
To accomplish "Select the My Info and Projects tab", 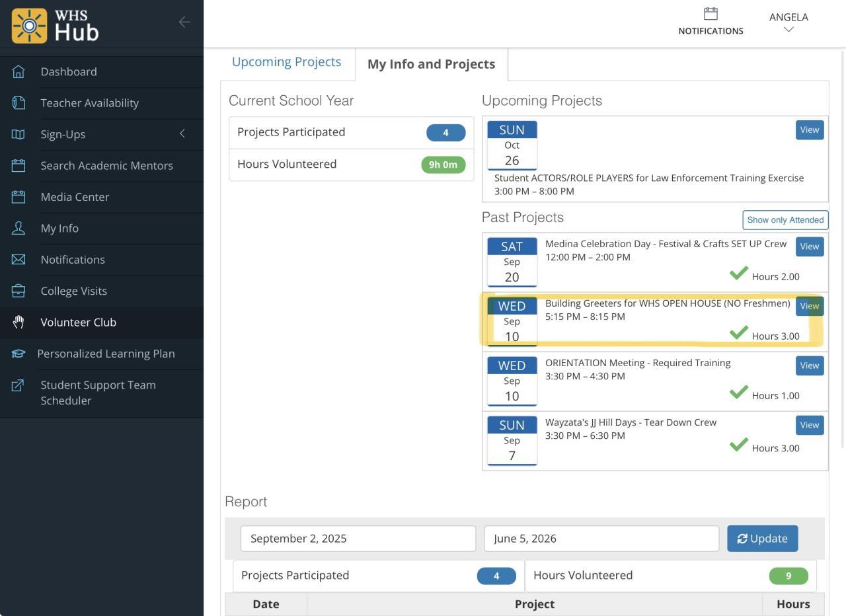I will coord(431,64).
